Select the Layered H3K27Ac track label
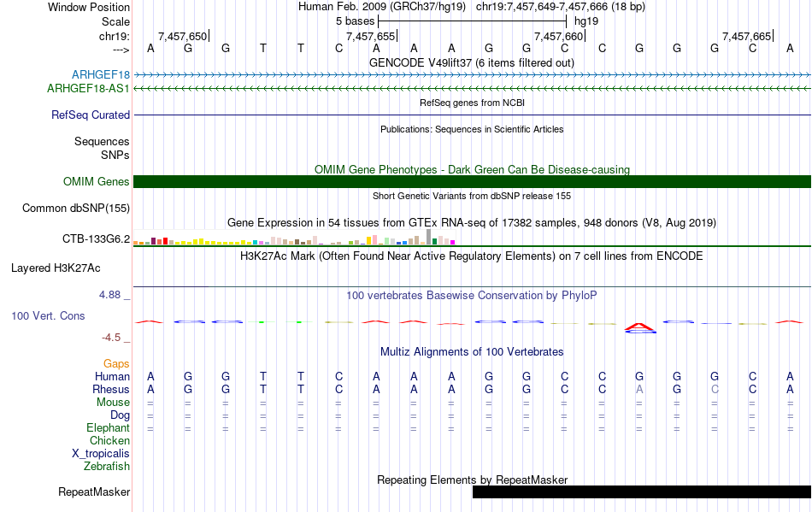The image size is (812, 512). pyautogui.click(x=56, y=268)
